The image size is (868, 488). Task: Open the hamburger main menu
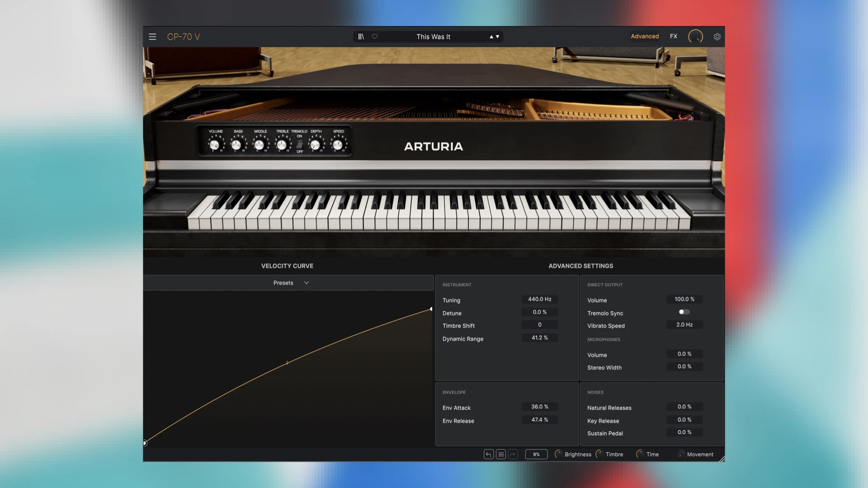click(x=152, y=37)
